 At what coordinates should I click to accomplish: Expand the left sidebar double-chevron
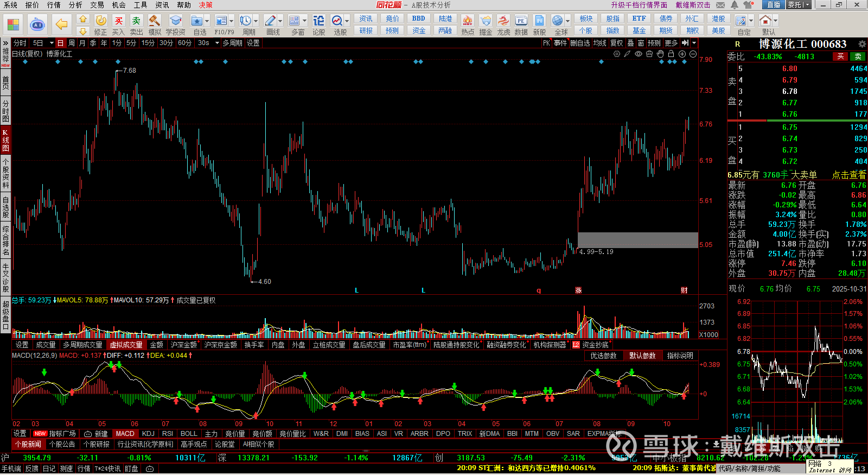[5, 42]
